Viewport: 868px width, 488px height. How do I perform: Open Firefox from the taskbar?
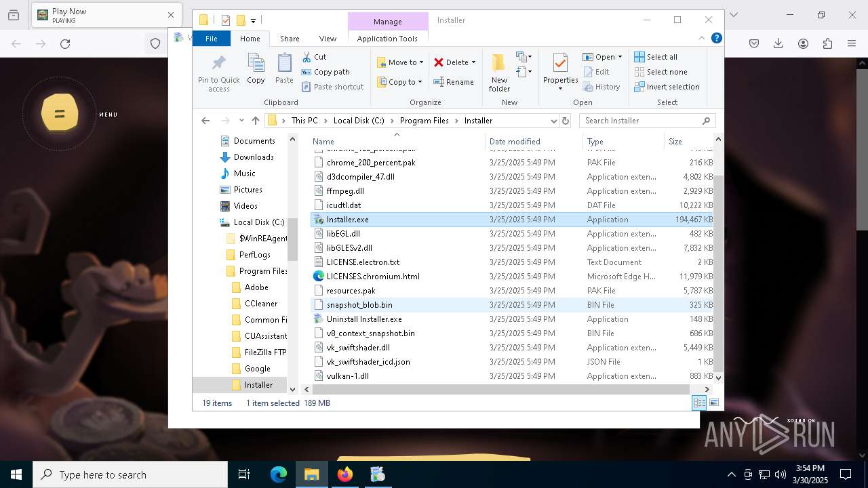click(x=344, y=474)
